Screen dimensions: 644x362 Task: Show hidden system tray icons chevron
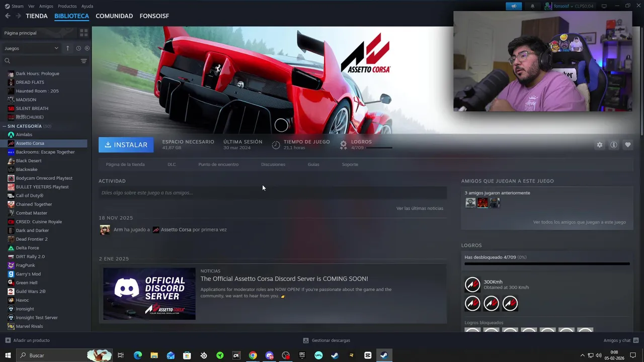583,355
